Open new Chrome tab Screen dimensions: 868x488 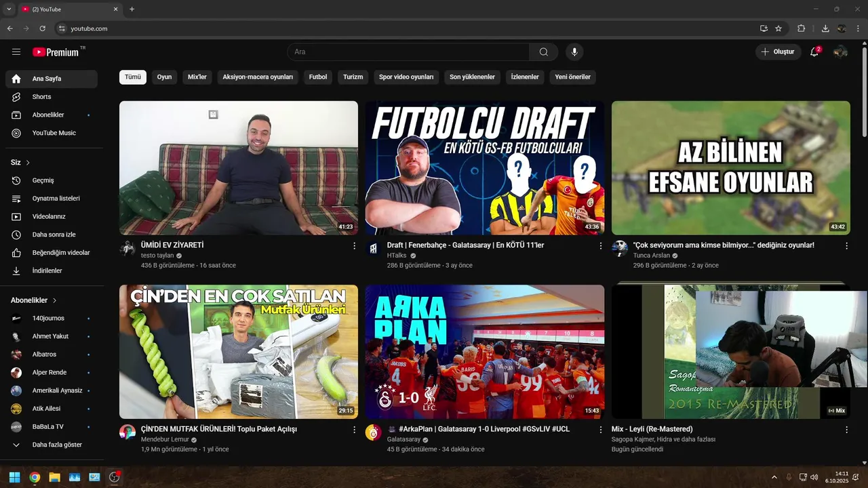point(132,9)
